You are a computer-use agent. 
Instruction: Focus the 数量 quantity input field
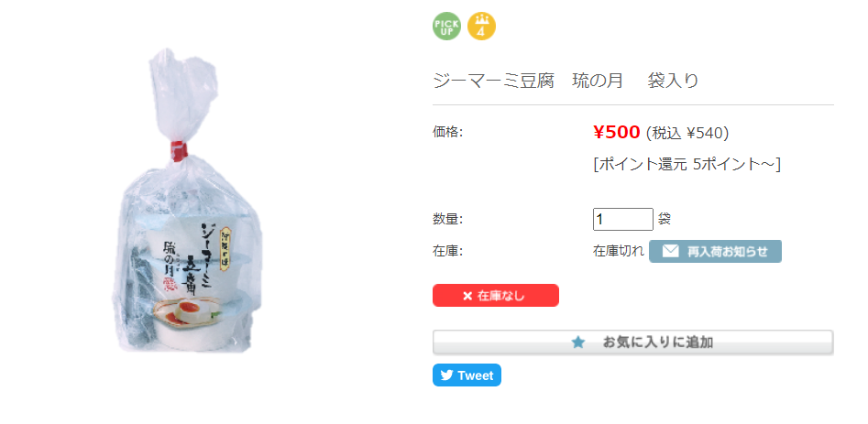[x=622, y=220]
